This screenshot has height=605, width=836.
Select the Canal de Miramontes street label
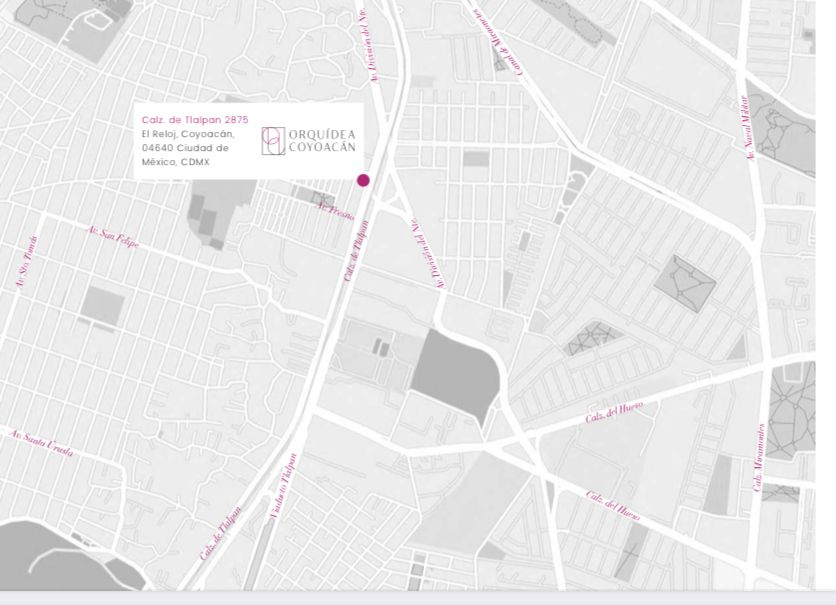(x=498, y=40)
